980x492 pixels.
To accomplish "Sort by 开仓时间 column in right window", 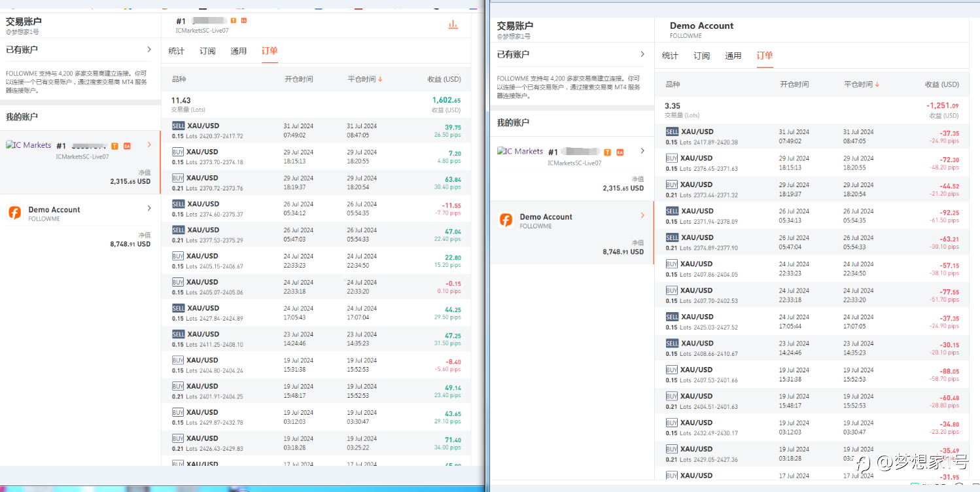I will click(x=794, y=84).
